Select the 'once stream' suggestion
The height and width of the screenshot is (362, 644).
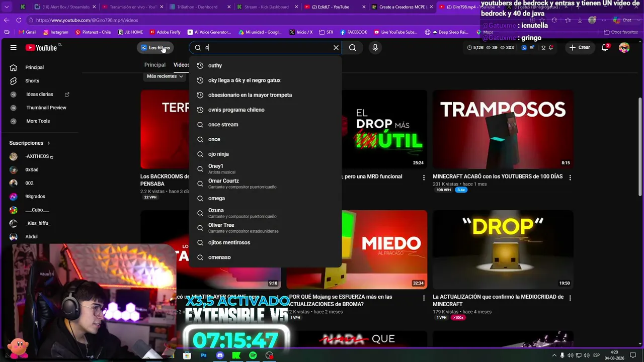[x=265, y=125]
